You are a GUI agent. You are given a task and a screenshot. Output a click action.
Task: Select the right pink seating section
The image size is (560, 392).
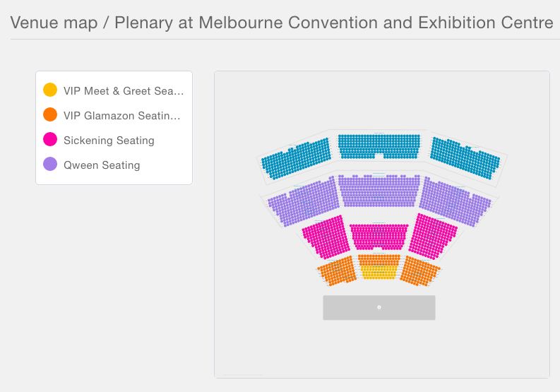[433, 236]
